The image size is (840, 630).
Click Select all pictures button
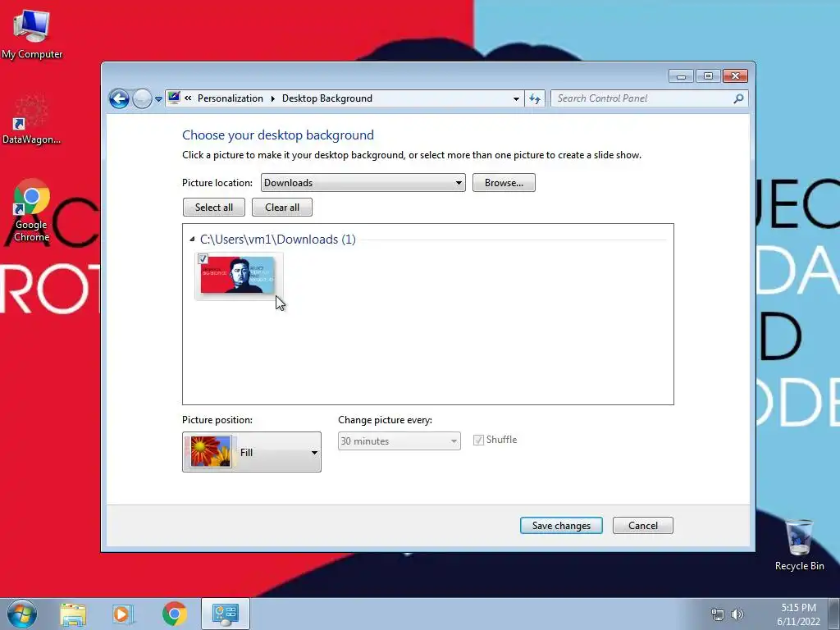[x=214, y=208]
